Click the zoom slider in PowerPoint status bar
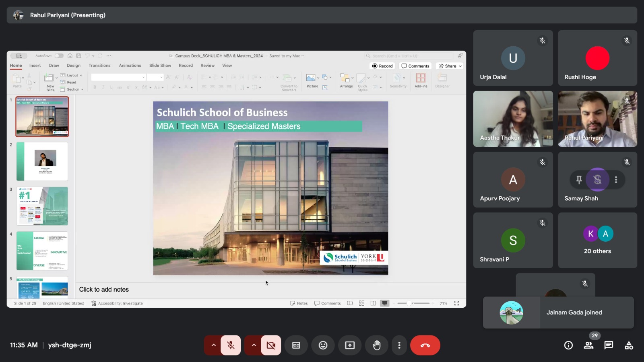This screenshot has width=644, height=362. 413,303
